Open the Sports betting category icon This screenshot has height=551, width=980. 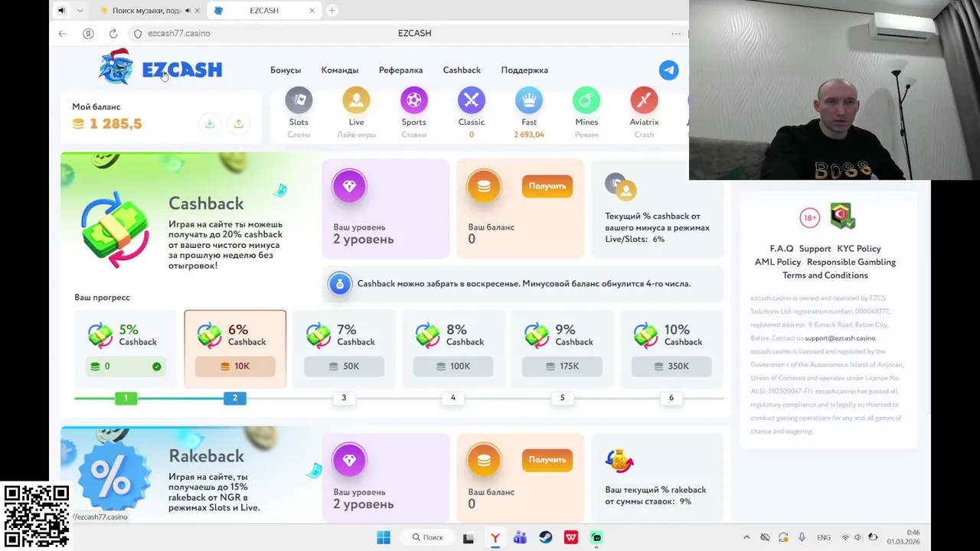(413, 100)
